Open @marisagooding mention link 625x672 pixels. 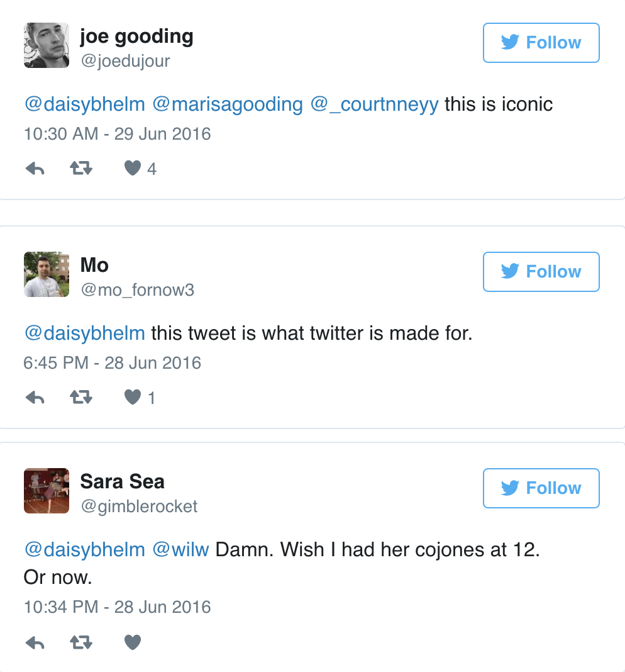(x=228, y=104)
